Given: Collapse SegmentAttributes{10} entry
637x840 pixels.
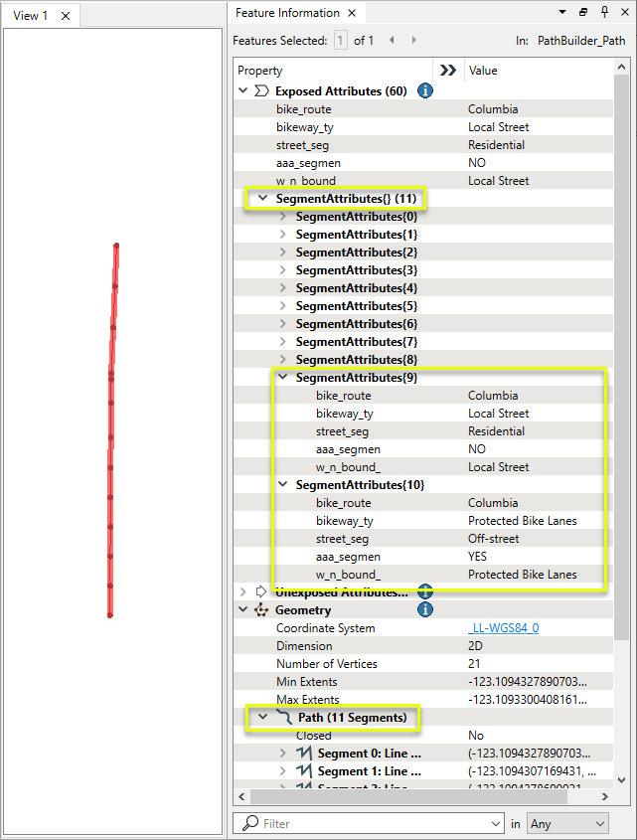Looking at the screenshot, I should point(282,485).
